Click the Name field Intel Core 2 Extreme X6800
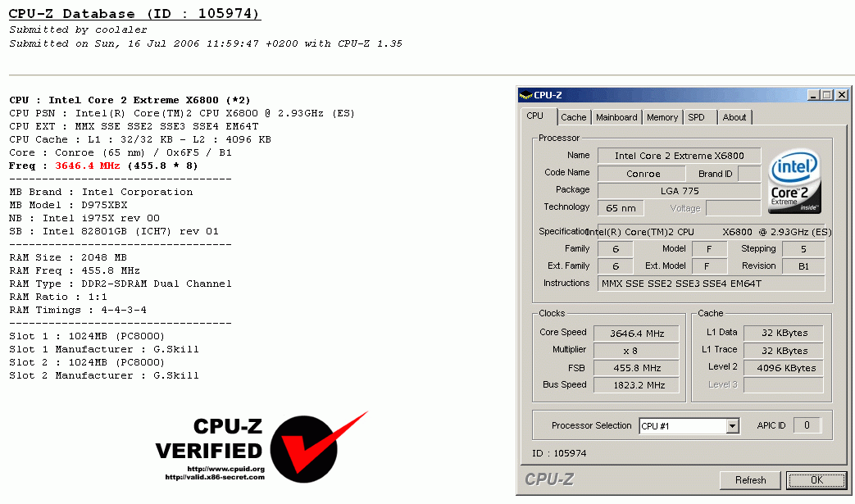The image size is (855, 504). pos(679,156)
